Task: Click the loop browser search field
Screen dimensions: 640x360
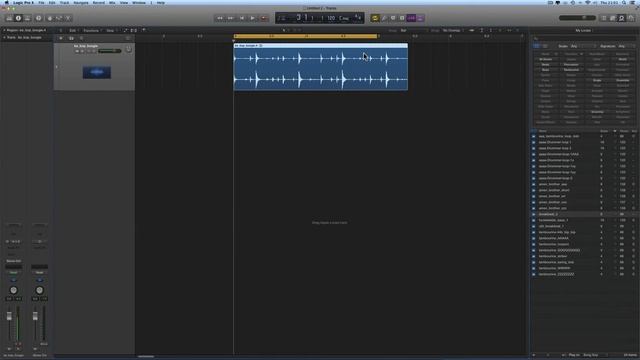Action: 584,38
